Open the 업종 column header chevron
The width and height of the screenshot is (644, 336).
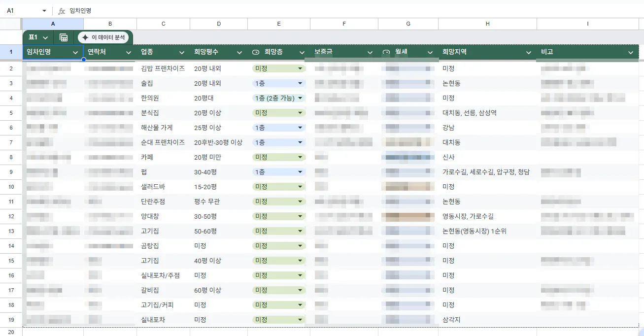pos(182,52)
